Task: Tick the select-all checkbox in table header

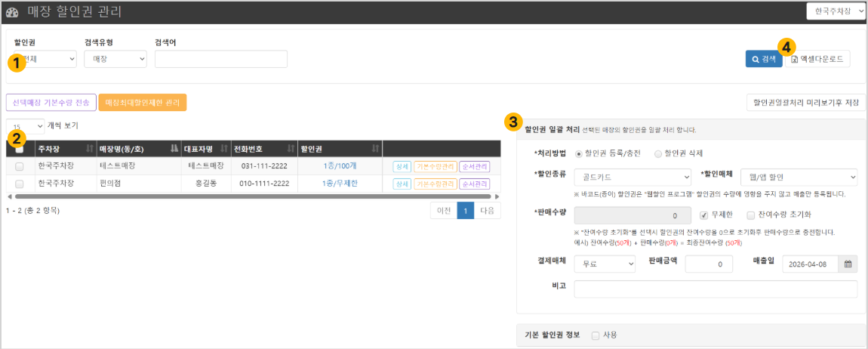Action: click(20, 149)
